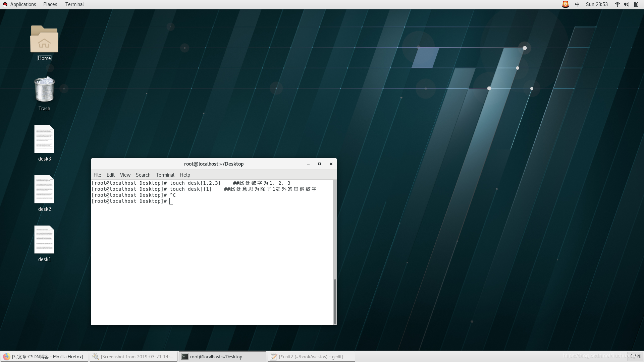Open the terminal File menu
Image resolution: width=644 pixels, height=362 pixels.
click(97, 175)
